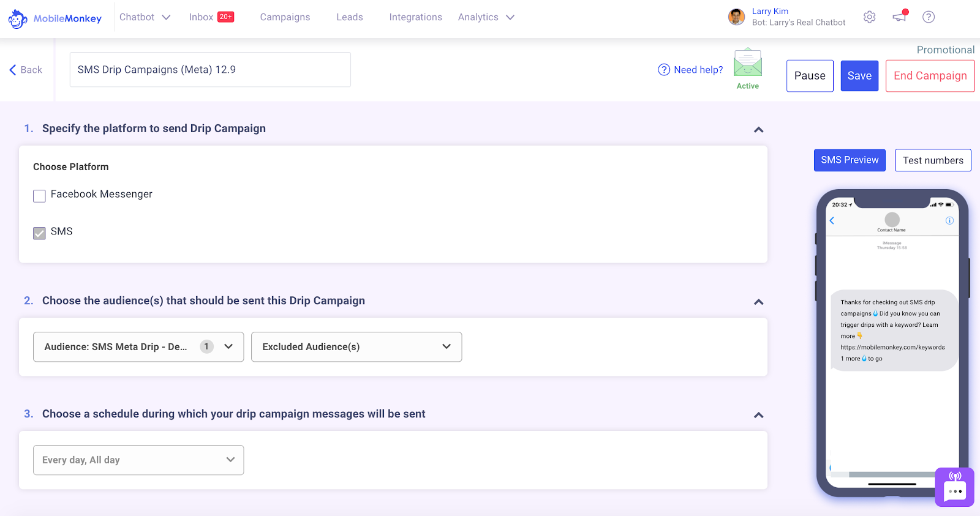This screenshot has height=516, width=980.
Task: Click the Bot: Larry's Real Chatbot text
Action: (799, 23)
